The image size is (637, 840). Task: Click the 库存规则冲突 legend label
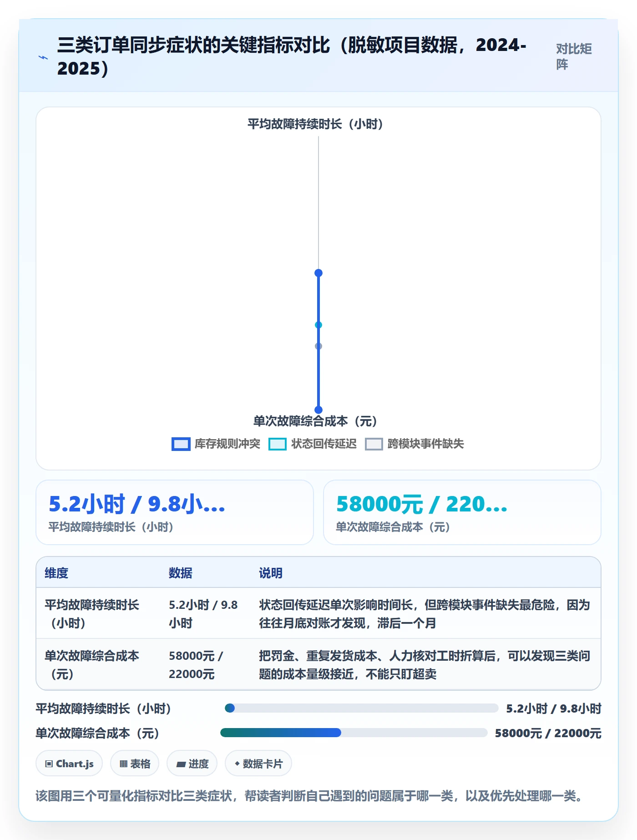pos(227,444)
